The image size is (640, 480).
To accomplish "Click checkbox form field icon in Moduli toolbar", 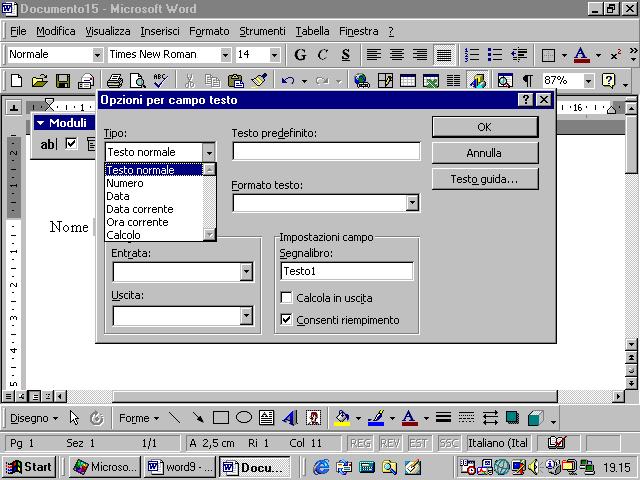I will 71,144.
